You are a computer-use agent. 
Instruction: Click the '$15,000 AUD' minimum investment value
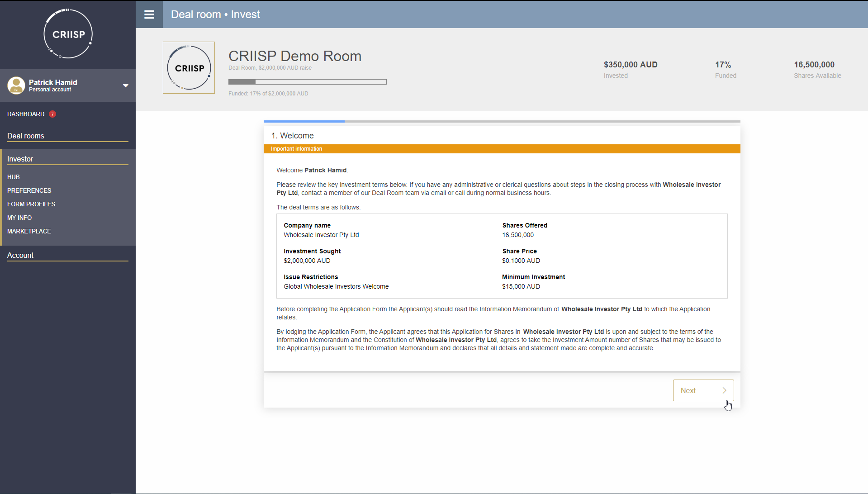[521, 286]
